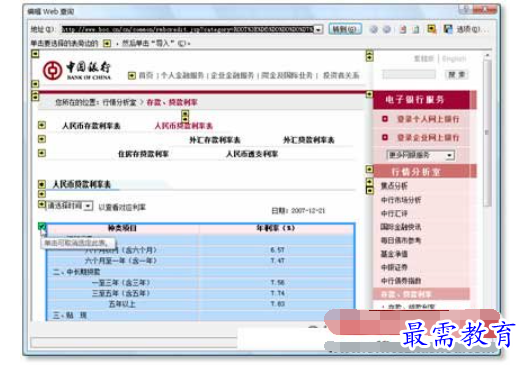Expand the address URL dropdown arrow
Viewport: 524px width, 366px height.
coord(319,29)
